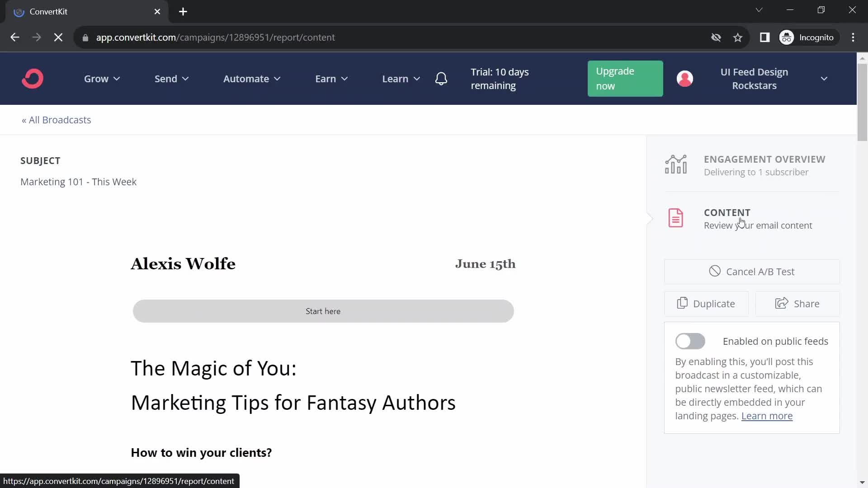Click the notification bell icon
The height and width of the screenshot is (488, 868).
click(x=441, y=78)
